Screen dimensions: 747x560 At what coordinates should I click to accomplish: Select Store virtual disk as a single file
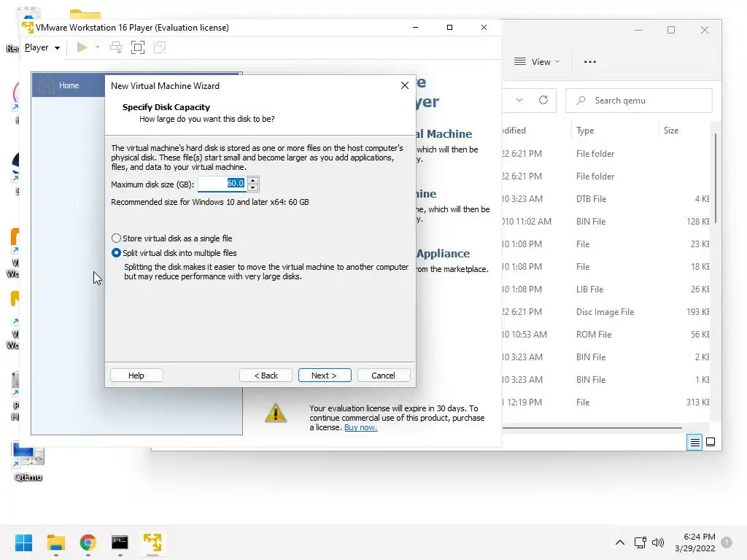click(171, 238)
